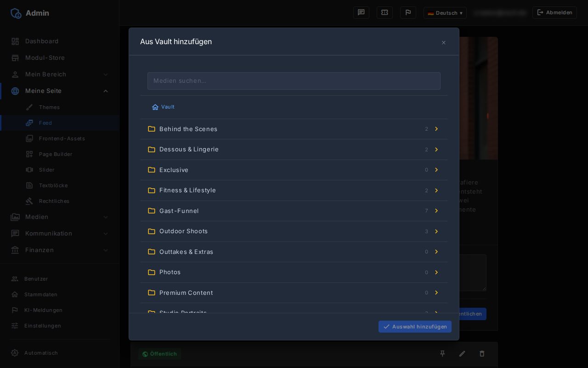Screen dimensions: 588x368
Task: Click the Modul-Store shop icon
Action: pos(15,58)
